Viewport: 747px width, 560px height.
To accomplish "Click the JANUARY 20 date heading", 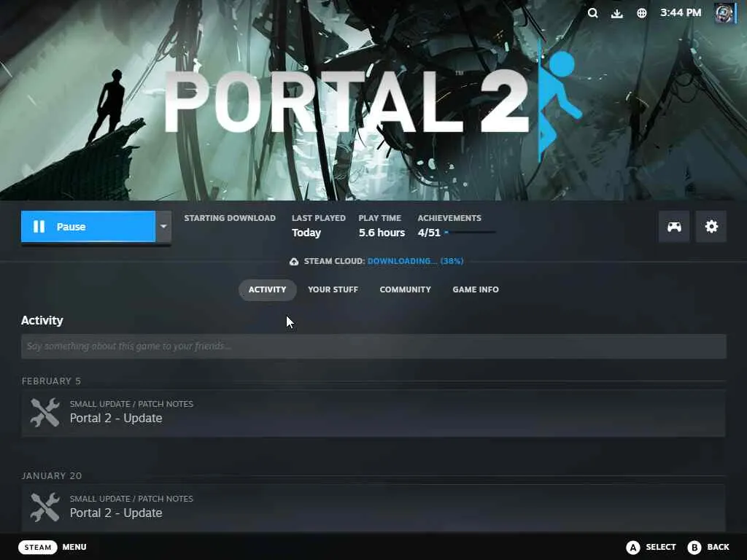I will coord(52,475).
